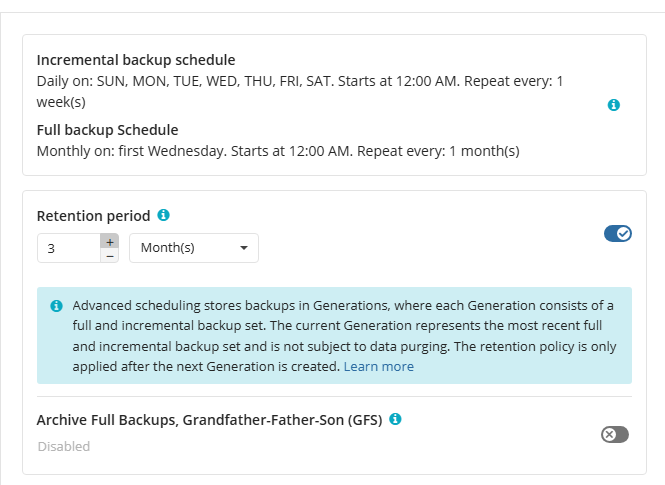This screenshot has height=485, width=665.
Task: Click the caret arrow in the Month(s) selector
Action: pyautogui.click(x=244, y=248)
